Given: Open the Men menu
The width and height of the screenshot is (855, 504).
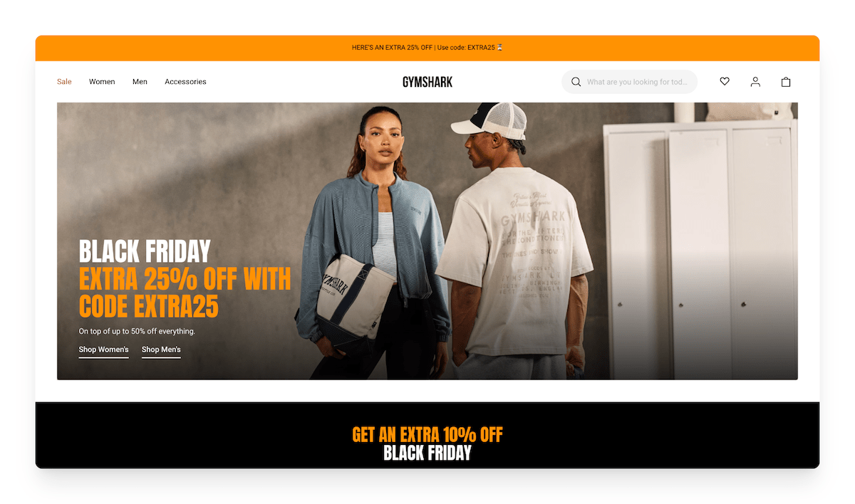Looking at the screenshot, I should coord(140,82).
